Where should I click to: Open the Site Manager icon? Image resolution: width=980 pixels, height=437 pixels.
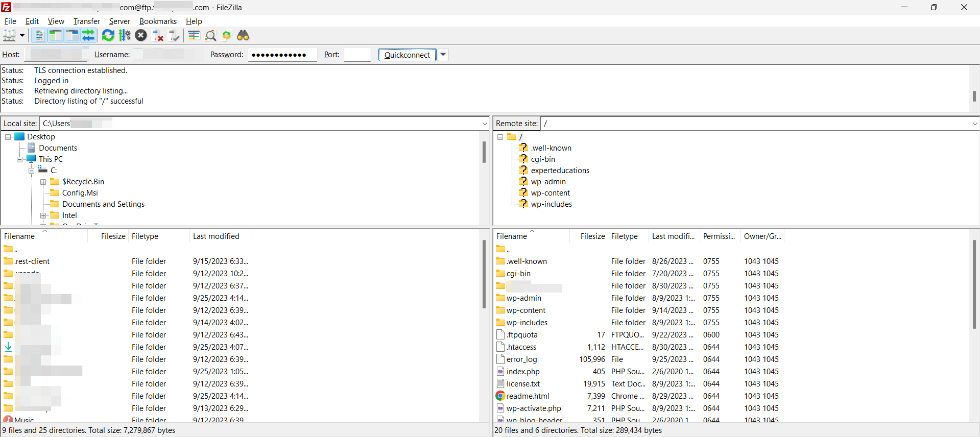9,35
